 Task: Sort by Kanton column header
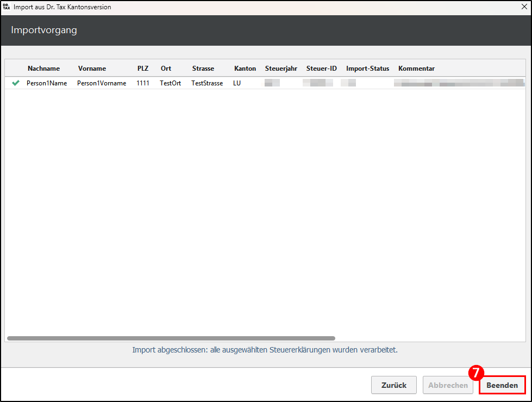click(245, 69)
